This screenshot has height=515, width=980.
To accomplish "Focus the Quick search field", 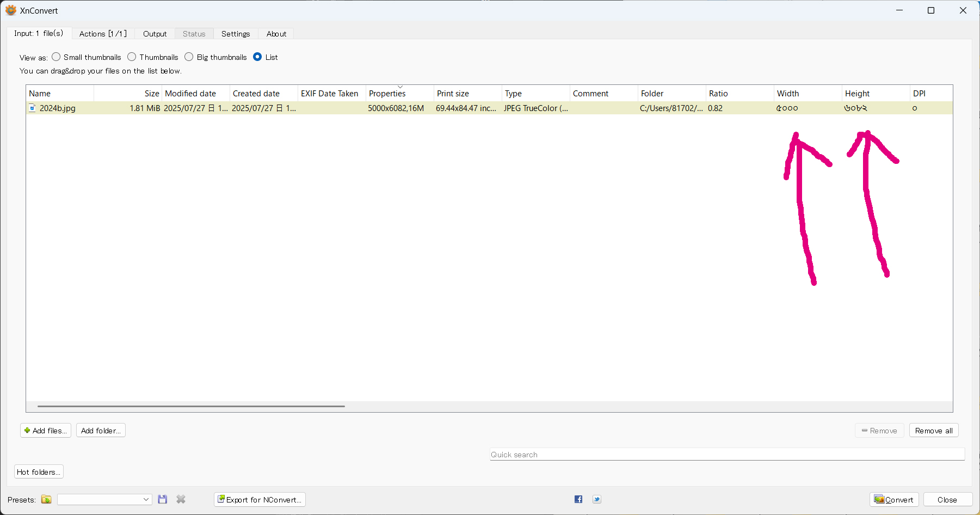I will [x=727, y=454].
